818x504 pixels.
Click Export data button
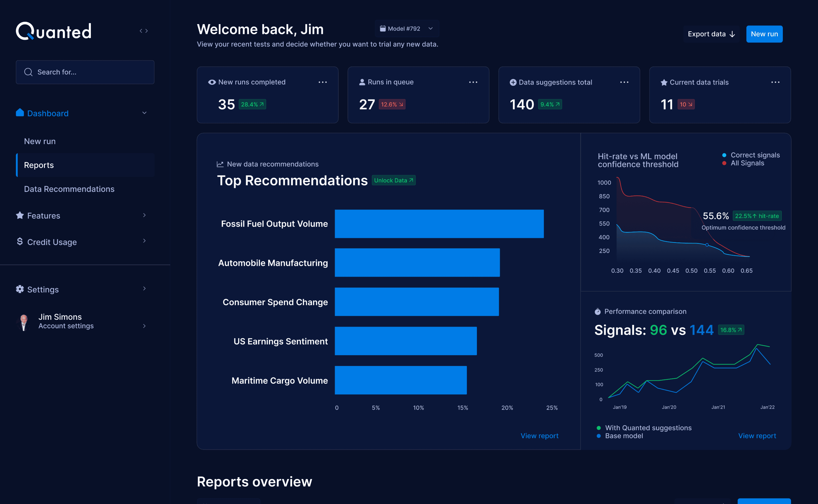(711, 34)
